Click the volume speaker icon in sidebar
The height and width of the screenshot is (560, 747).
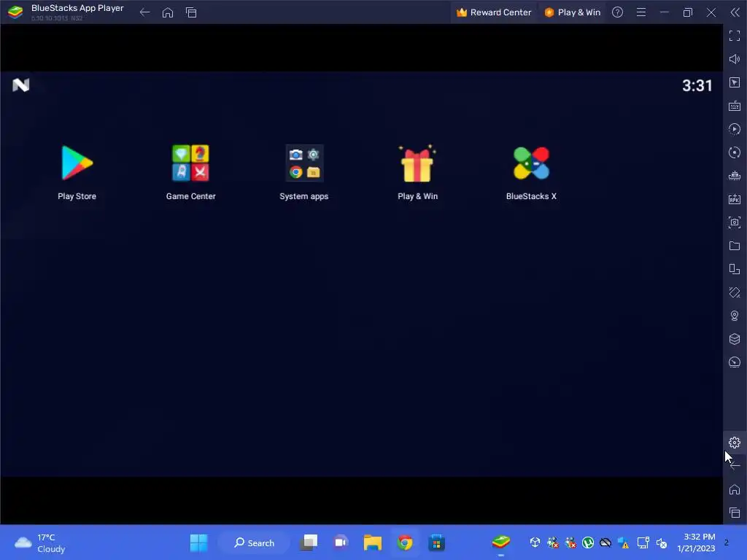point(735,59)
